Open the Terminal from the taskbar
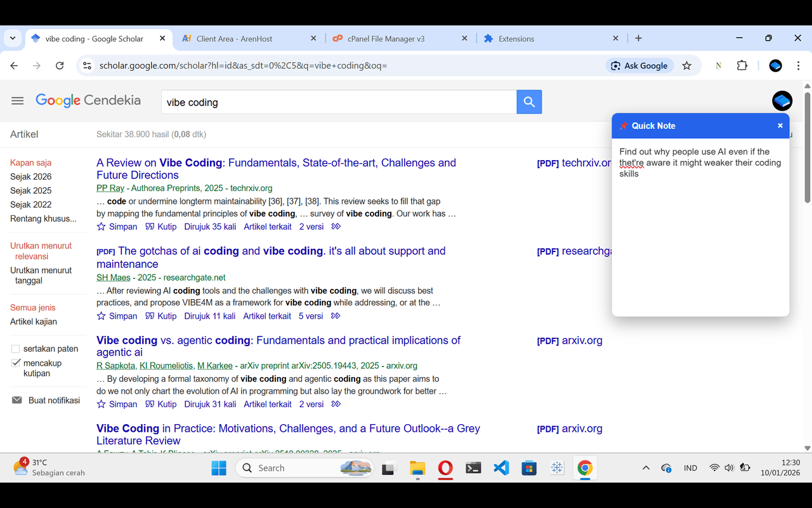This screenshot has width=812, height=508. 473,468
